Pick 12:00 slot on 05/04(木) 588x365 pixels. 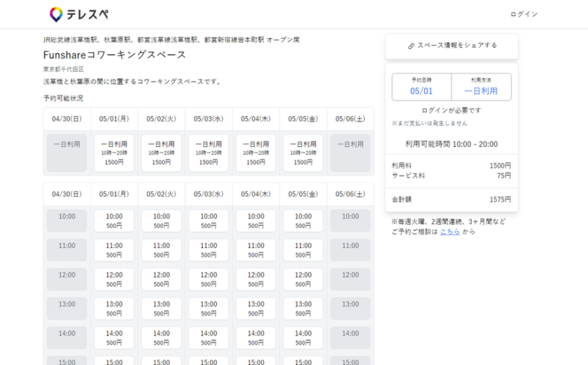(x=255, y=279)
